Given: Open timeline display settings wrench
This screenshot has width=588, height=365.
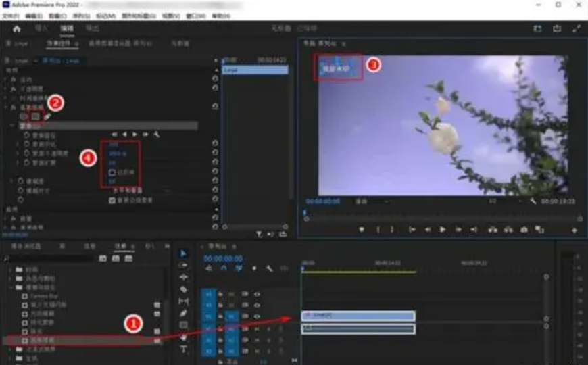Looking at the screenshot, I should pos(269,268).
